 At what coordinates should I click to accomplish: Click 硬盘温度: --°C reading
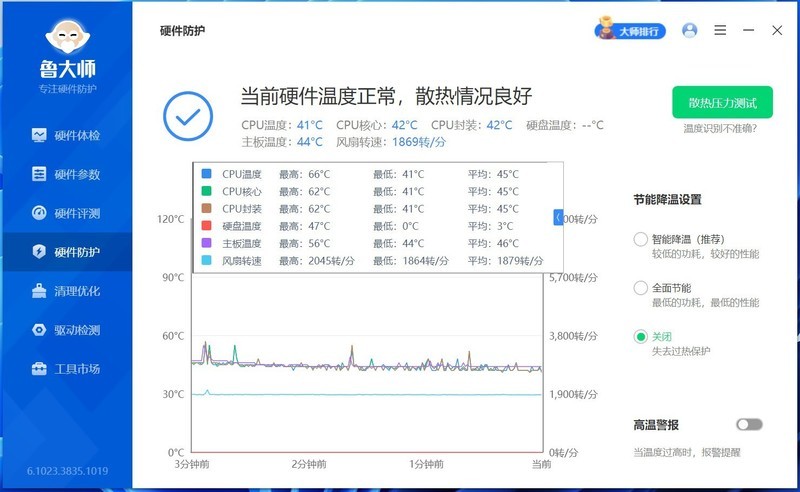point(565,125)
